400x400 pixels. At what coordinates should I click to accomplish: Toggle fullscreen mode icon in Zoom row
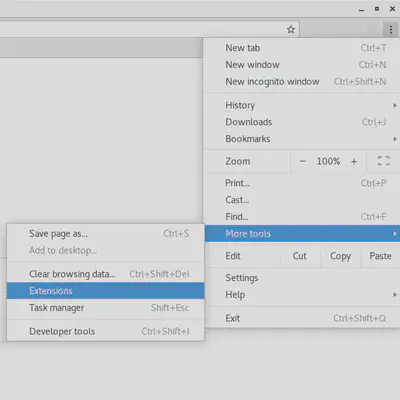(383, 161)
